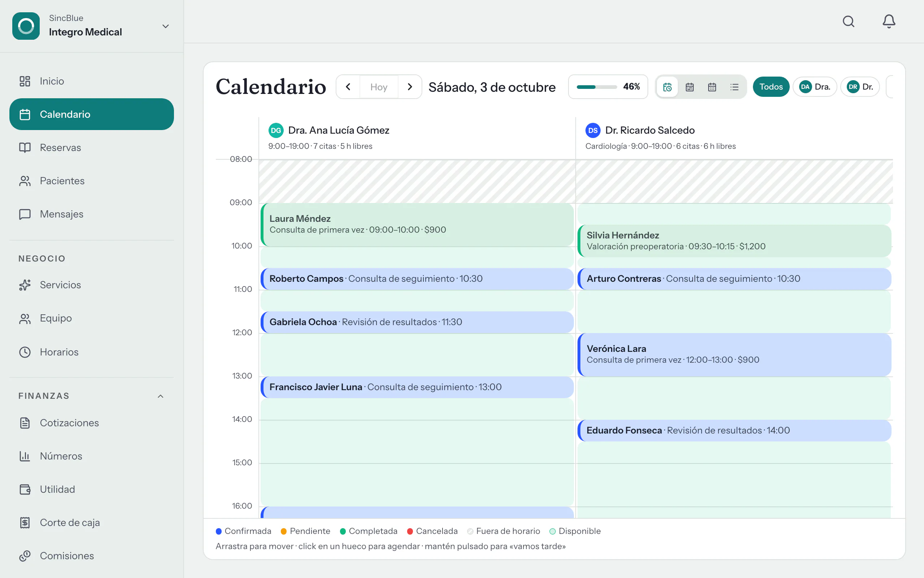Click the SincBlue logo icon
Viewport: 924px width, 578px height.
(x=26, y=26)
